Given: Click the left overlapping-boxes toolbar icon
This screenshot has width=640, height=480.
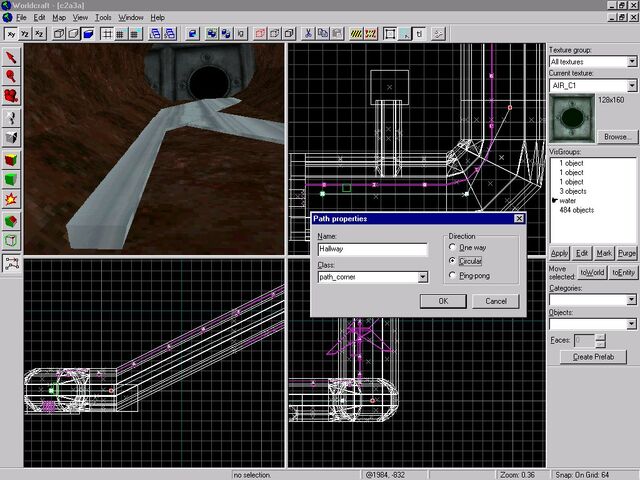Looking at the screenshot, I should 155,34.
